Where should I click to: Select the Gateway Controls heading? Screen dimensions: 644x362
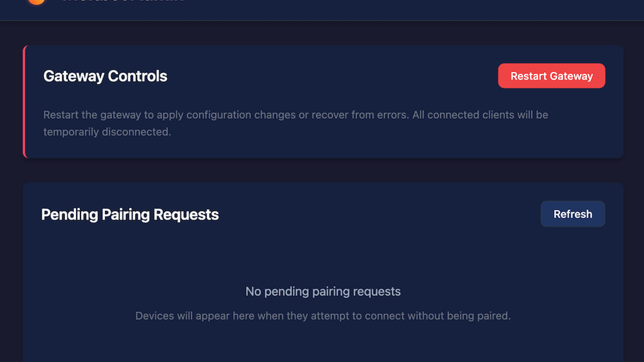click(x=105, y=76)
